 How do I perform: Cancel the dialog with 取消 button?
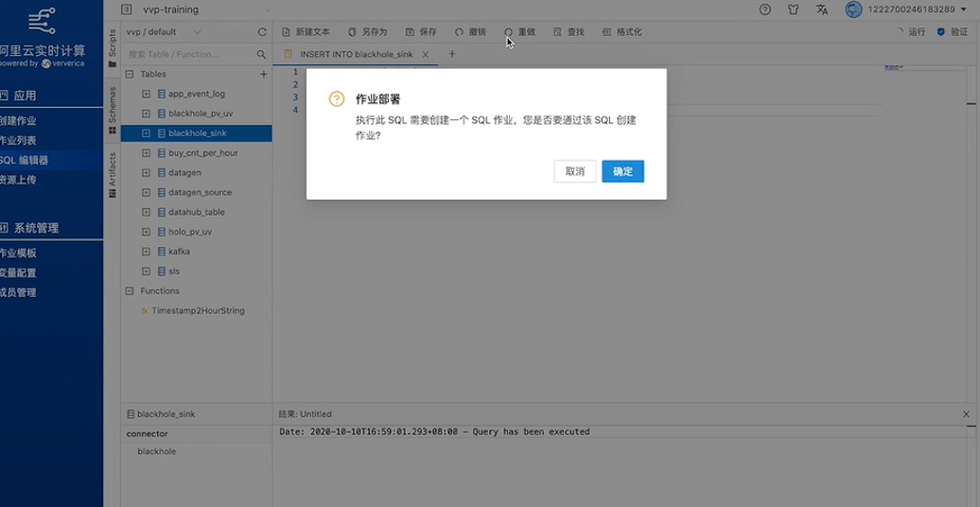click(x=575, y=171)
